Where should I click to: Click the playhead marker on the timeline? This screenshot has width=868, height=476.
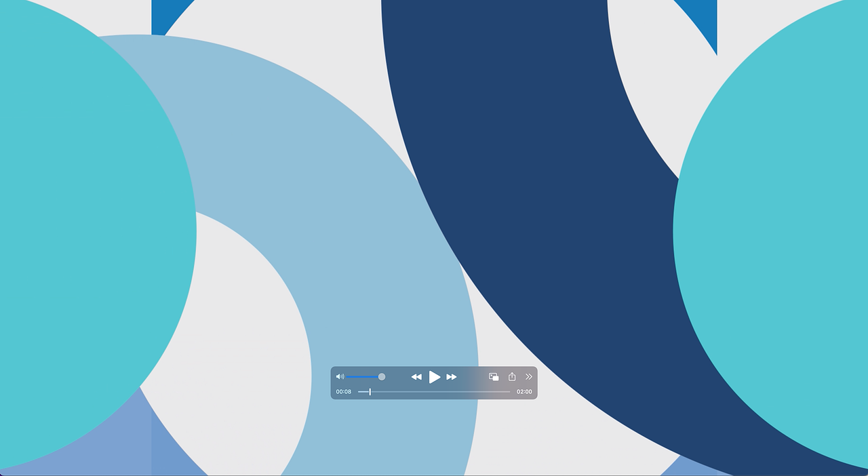[370, 392]
